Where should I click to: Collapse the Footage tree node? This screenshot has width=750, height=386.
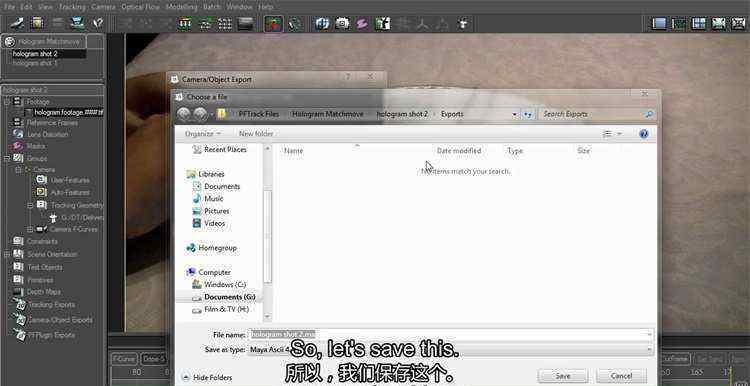tap(7, 102)
